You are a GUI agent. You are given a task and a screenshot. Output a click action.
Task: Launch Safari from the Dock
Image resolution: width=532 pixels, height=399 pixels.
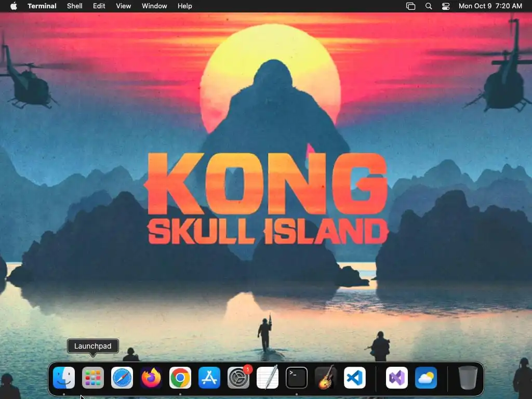(122, 377)
